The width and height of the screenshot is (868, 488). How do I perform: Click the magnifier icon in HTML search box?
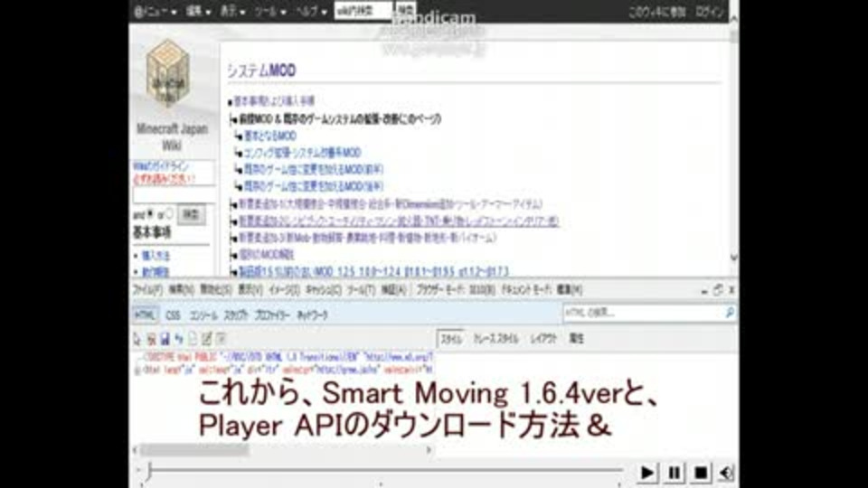730,313
